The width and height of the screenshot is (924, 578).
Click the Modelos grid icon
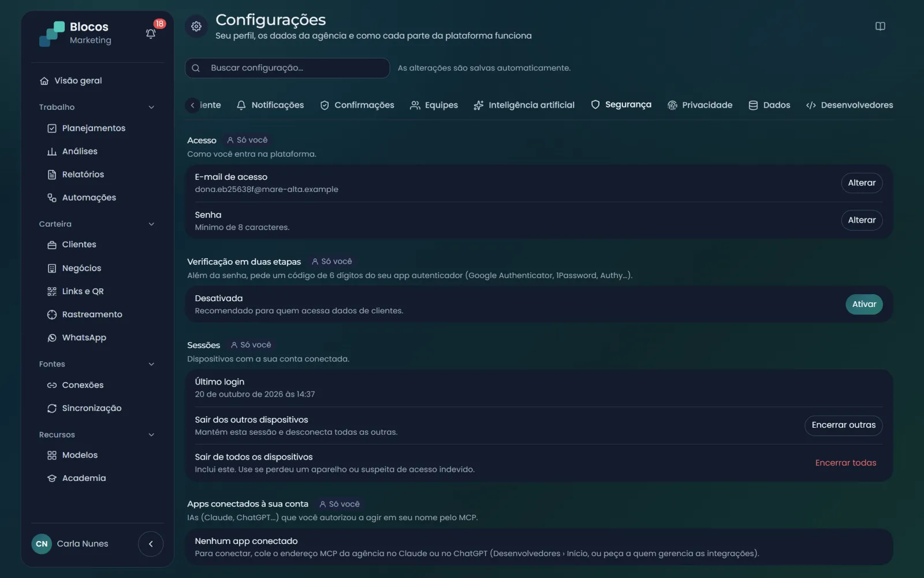52,455
